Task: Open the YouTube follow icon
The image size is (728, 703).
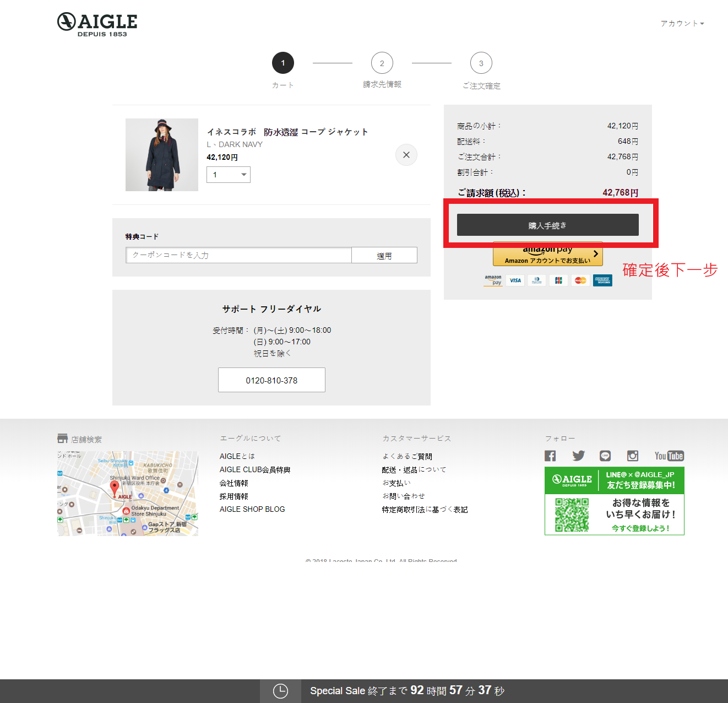Action: (x=669, y=456)
